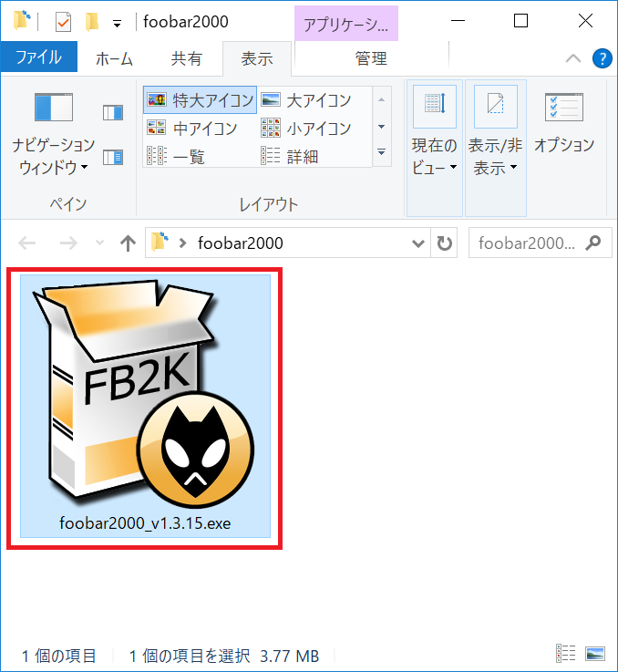Viewport: 618px width, 672px height.
Task: Click the foobar2000 breadcrumb in address bar
Action: 241,243
